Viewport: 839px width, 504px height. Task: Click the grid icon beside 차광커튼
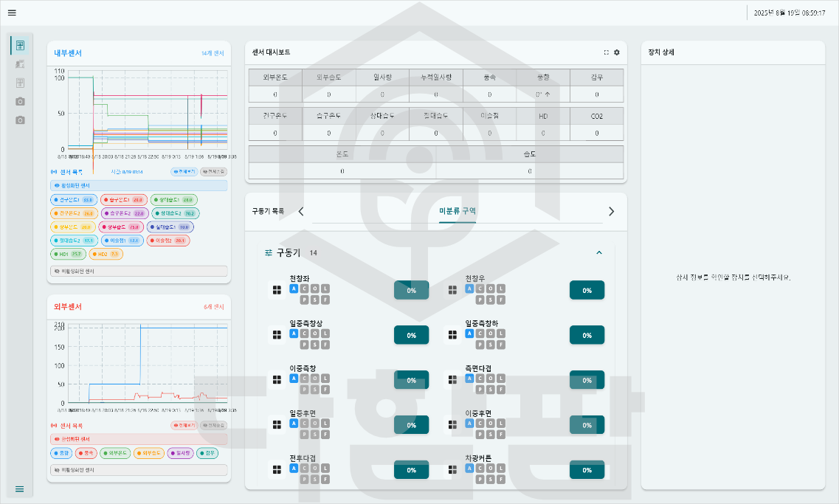453,470
